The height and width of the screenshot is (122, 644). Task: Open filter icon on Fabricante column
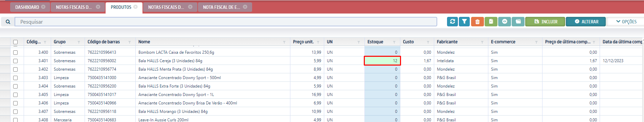tap(482, 42)
